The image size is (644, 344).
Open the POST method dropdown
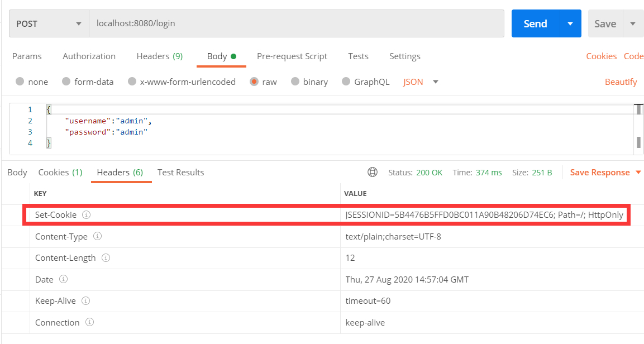point(49,24)
